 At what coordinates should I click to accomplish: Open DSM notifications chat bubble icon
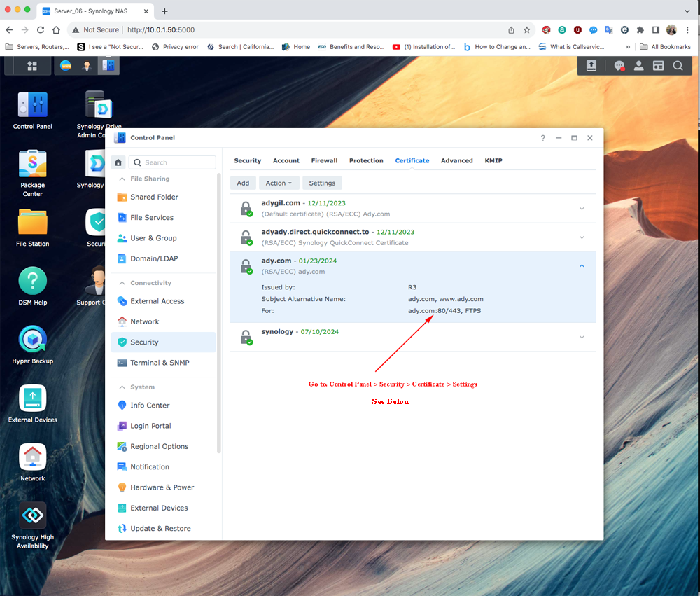point(619,66)
